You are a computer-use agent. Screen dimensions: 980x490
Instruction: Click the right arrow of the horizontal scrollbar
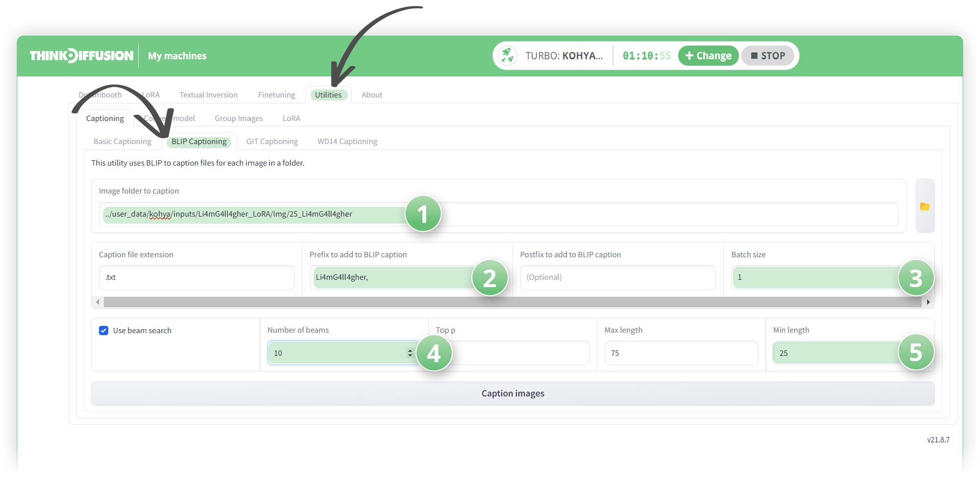click(929, 302)
